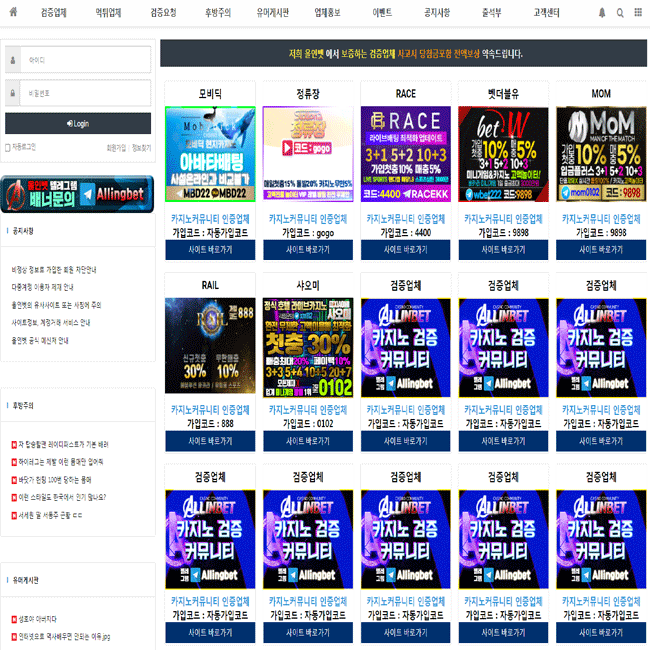This screenshot has height=650, width=650.
Task: Open the 고객센터 menu item
Action: tap(546, 13)
